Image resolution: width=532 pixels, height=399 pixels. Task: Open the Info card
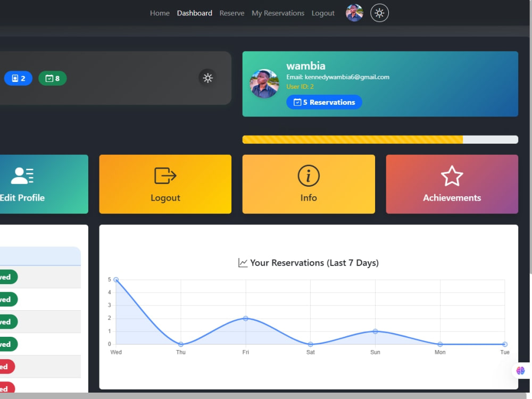309,184
